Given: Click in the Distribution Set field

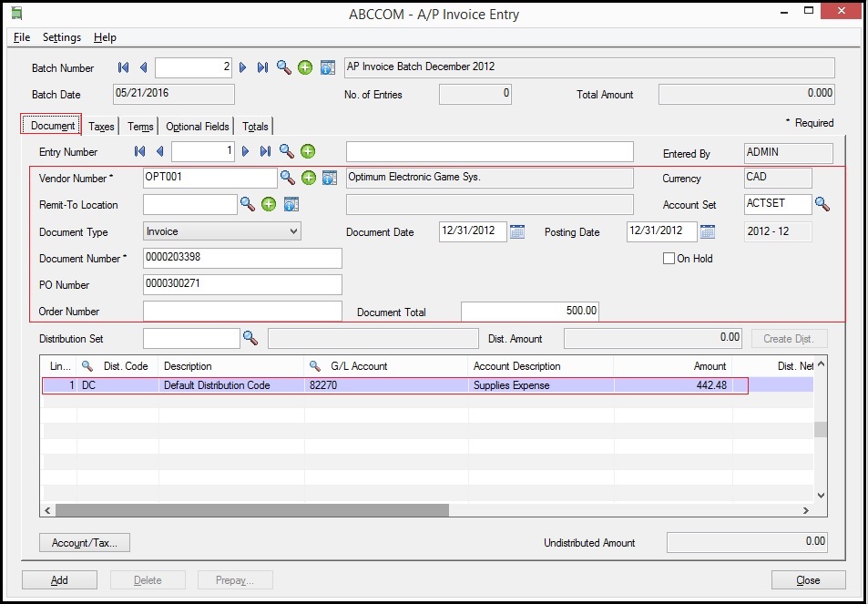Looking at the screenshot, I should pyautogui.click(x=191, y=338).
